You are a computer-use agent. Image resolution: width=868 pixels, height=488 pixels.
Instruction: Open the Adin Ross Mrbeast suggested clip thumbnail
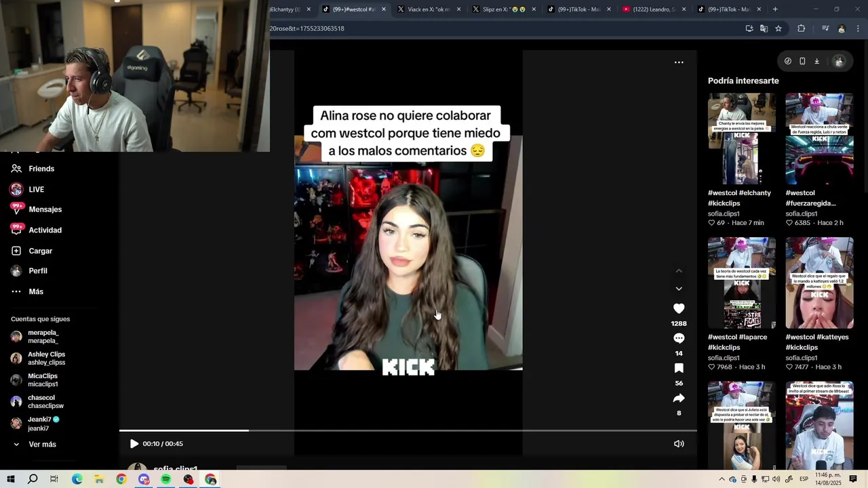819,425
